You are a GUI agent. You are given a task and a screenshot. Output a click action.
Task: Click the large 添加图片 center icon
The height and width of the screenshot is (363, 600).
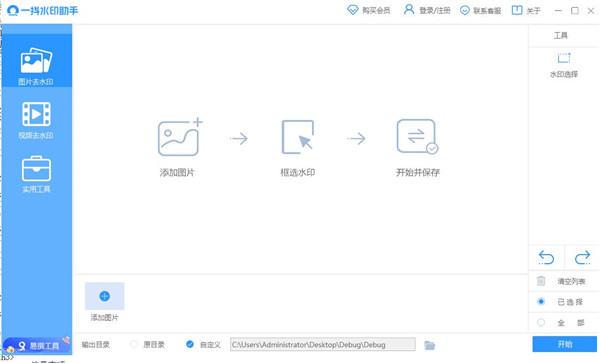(179, 137)
